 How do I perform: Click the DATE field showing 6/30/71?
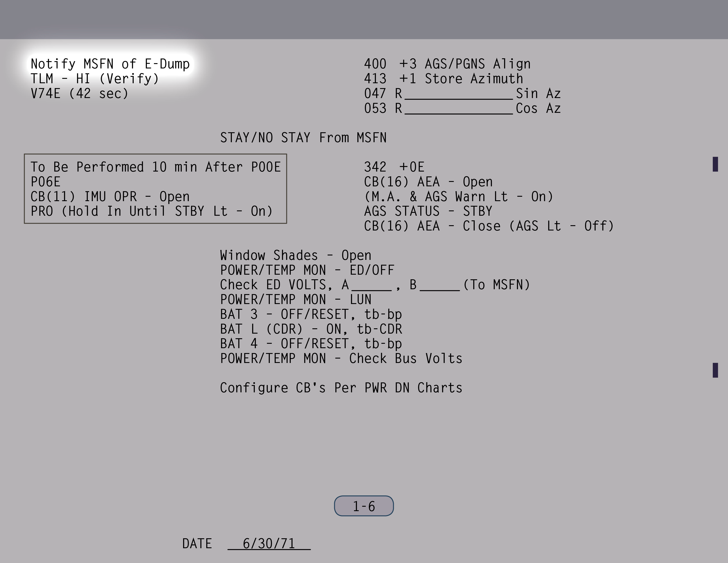(269, 544)
